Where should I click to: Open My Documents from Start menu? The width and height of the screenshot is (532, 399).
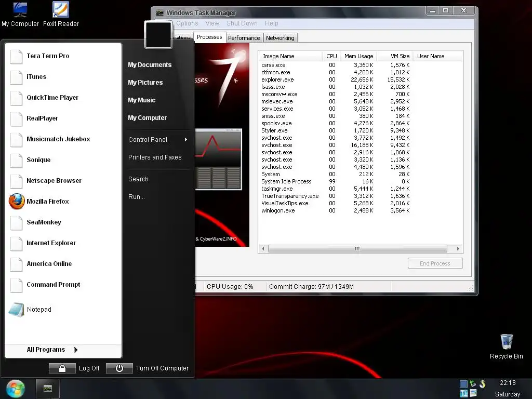pyautogui.click(x=150, y=65)
